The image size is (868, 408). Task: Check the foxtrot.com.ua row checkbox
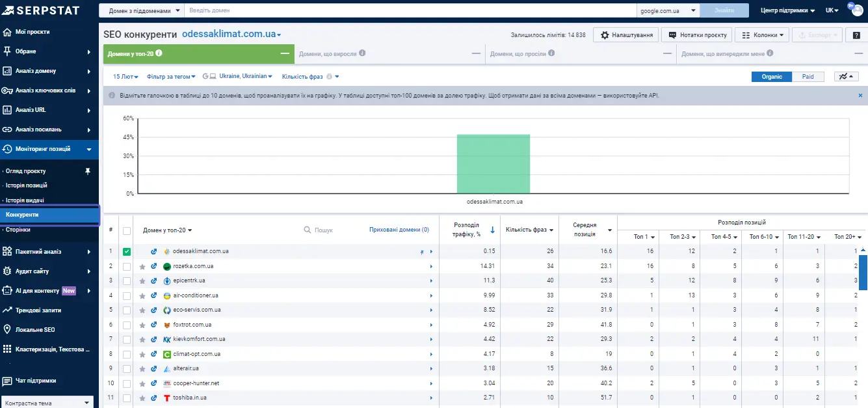[127, 325]
